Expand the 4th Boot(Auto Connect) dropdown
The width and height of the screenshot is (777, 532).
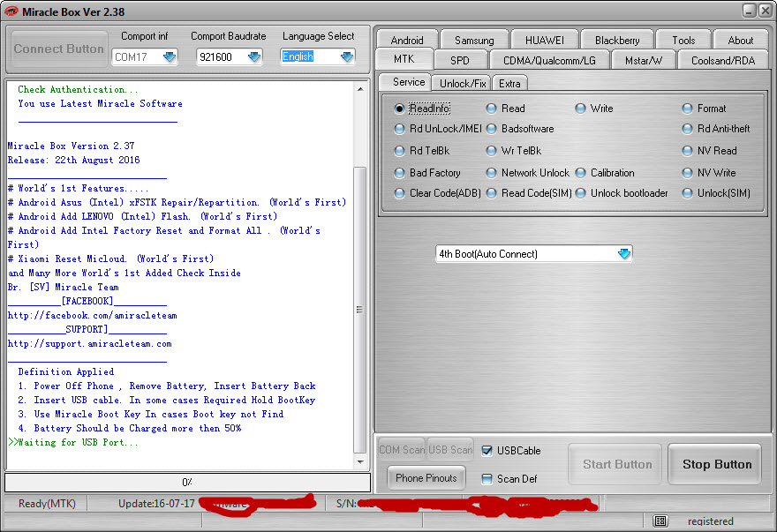click(x=624, y=253)
